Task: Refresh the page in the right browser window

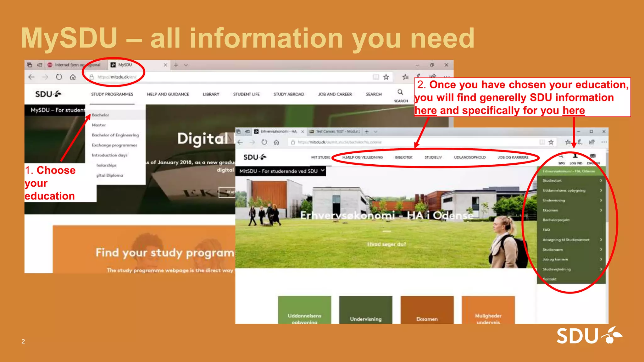Action: (264, 142)
